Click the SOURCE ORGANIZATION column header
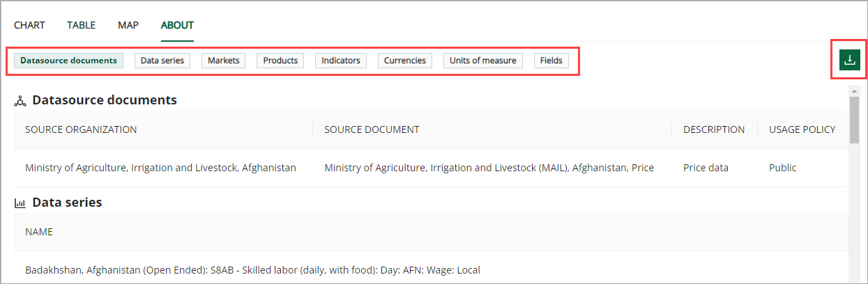The image size is (868, 284). (x=81, y=129)
